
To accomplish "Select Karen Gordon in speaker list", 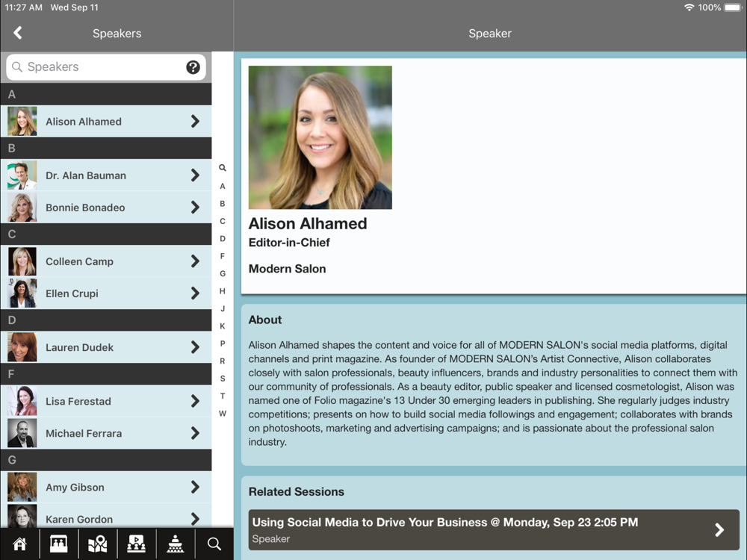I will [106, 516].
